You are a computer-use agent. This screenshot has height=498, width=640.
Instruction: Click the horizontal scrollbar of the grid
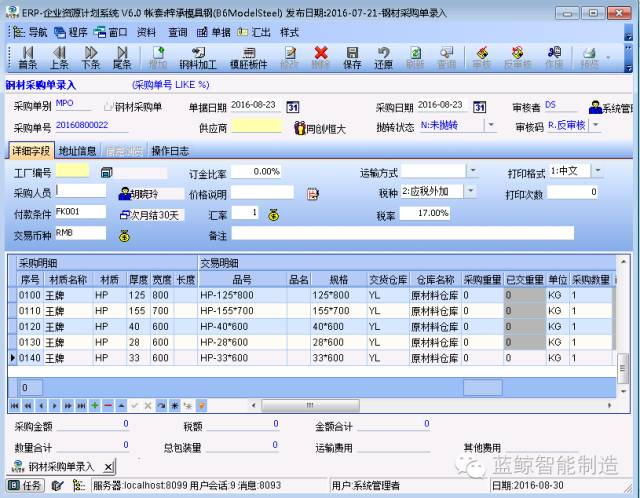tap(310, 405)
